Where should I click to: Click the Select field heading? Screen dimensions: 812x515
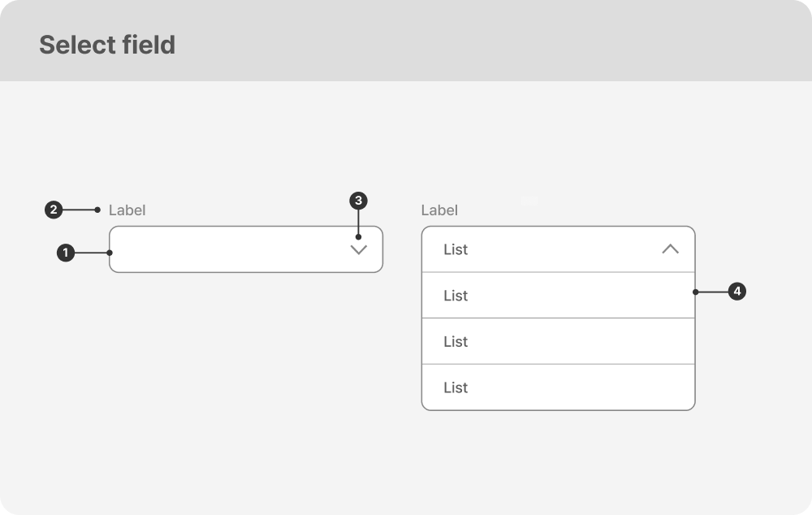tap(107, 45)
